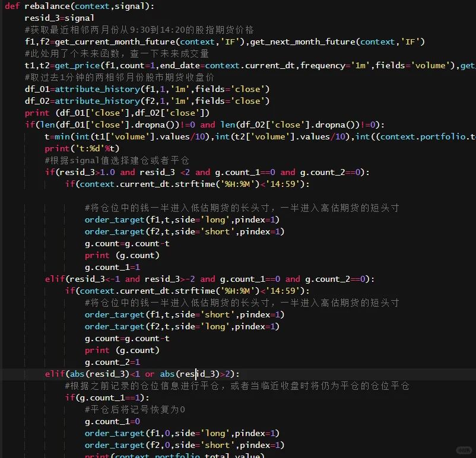The height and width of the screenshot is (458, 476).
Task: Click order_target(f1,t,side='long',pindex=1) line
Action: pos(182,220)
